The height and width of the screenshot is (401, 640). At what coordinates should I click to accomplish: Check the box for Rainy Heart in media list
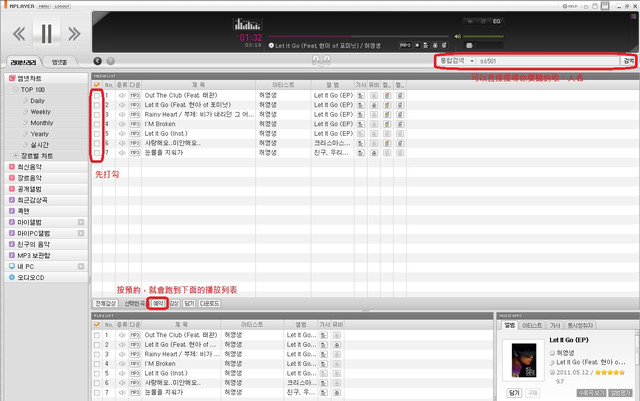point(97,115)
